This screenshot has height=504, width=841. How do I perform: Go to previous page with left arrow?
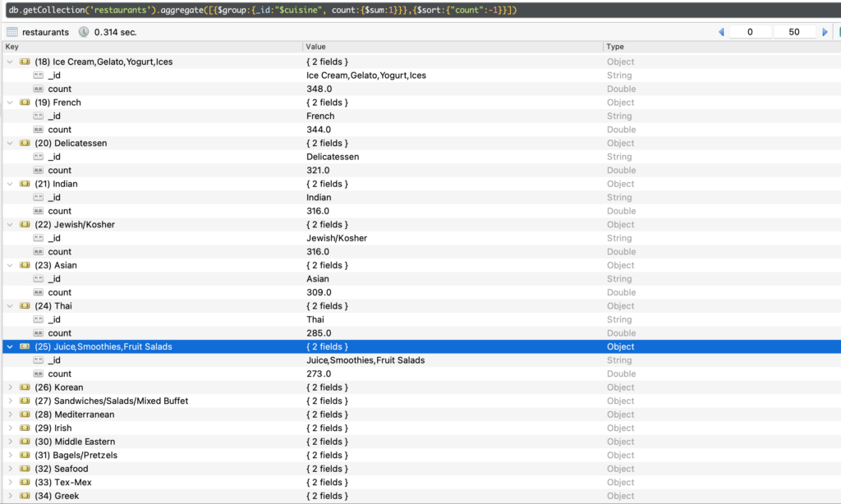click(721, 32)
